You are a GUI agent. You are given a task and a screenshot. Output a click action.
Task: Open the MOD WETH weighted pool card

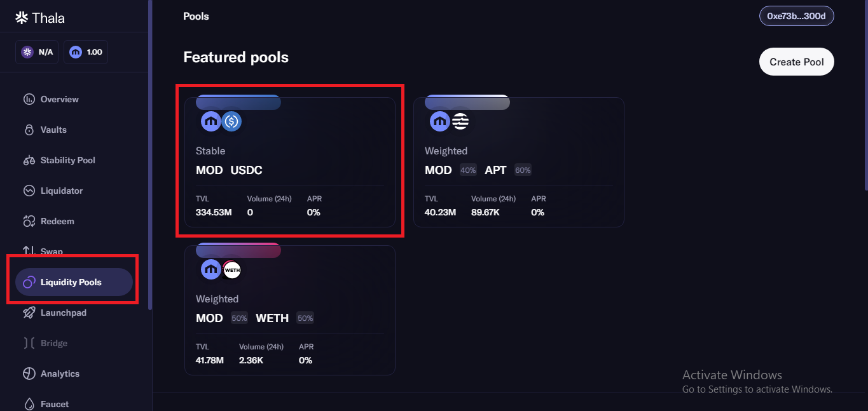pyautogui.click(x=290, y=310)
